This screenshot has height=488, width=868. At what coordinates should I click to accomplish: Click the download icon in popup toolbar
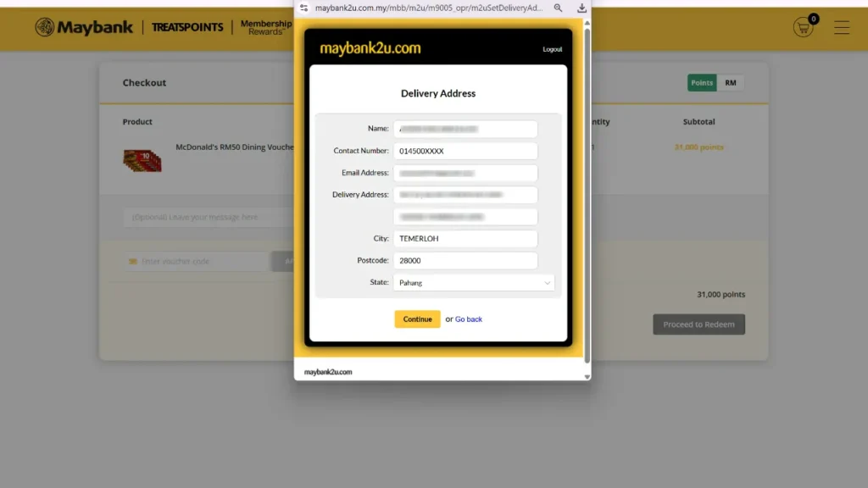[581, 8]
